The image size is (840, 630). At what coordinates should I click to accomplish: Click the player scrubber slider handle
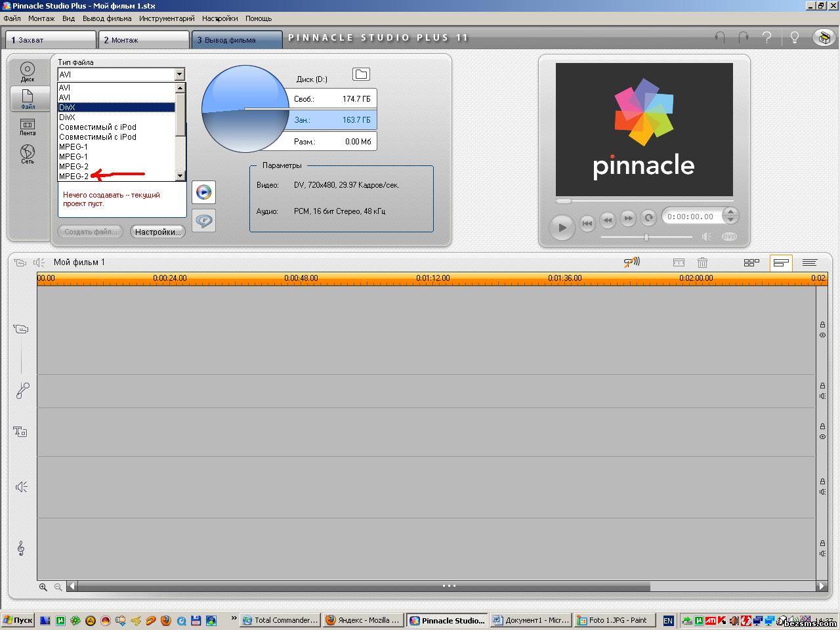pos(564,201)
